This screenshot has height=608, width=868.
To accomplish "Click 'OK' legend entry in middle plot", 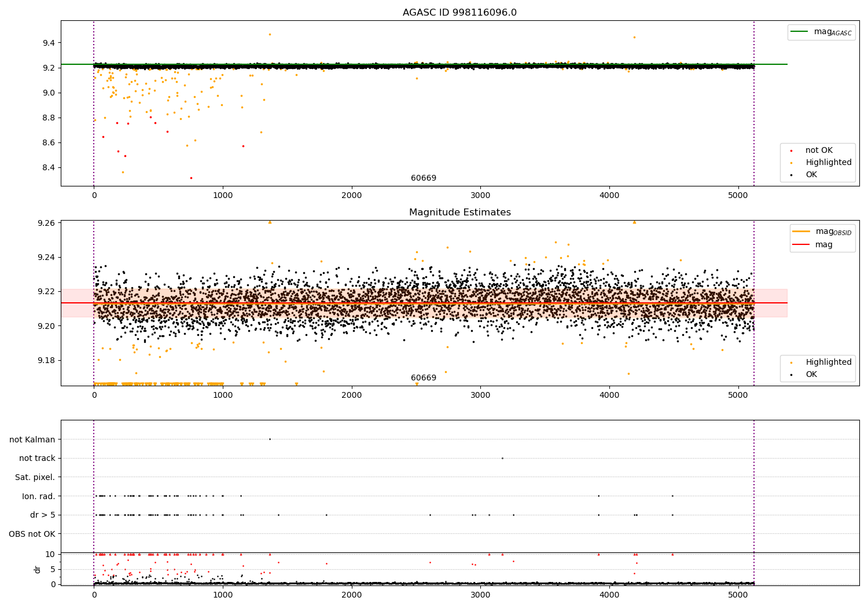I will point(811,375).
